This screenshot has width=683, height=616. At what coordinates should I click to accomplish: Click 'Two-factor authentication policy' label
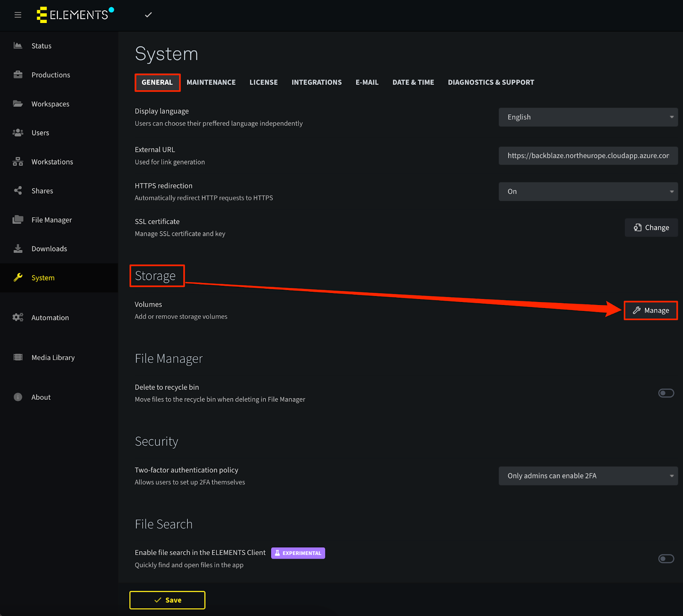[187, 470]
